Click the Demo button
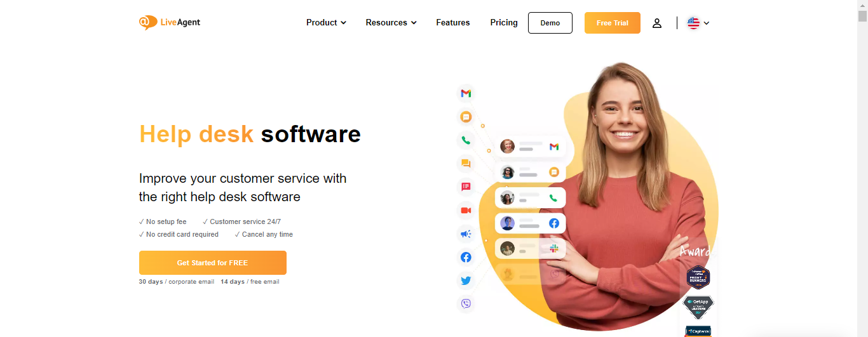The width and height of the screenshot is (868, 337). (550, 23)
